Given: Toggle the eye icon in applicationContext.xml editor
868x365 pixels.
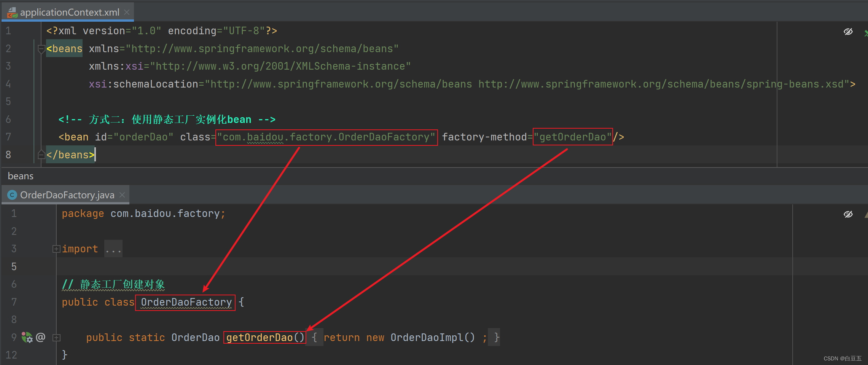Looking at the screenshot, I should (x=848, y=32).
